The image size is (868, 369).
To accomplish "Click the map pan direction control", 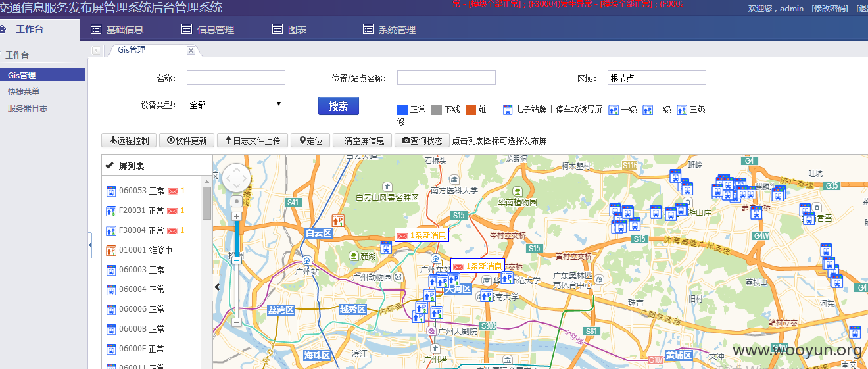I will [x=236, y=178].
